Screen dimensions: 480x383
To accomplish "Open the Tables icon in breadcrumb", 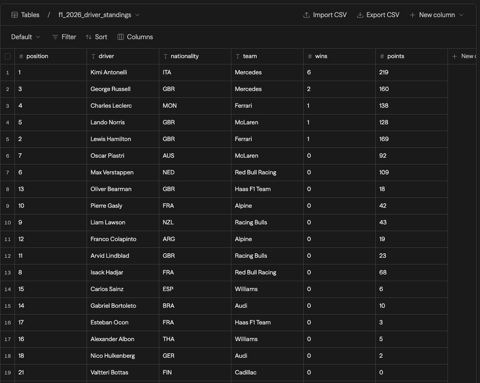I will point(14,15).
